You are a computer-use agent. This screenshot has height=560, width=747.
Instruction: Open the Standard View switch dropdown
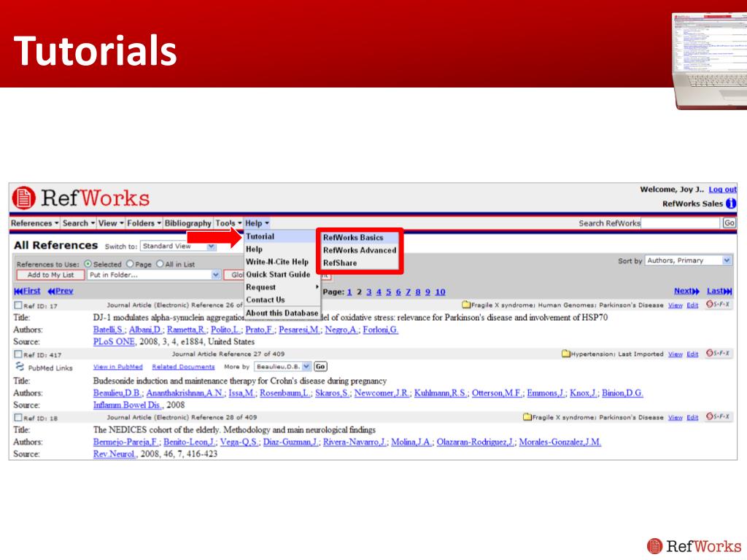[179, 246]
